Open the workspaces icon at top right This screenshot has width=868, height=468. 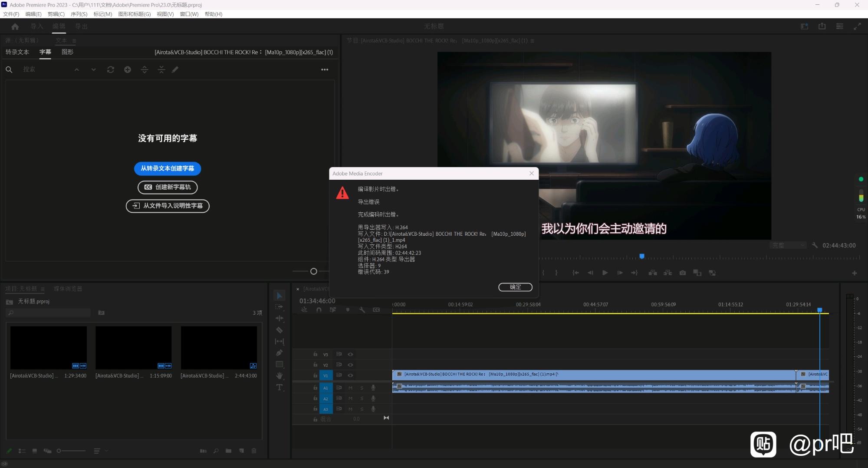(804, 26)
